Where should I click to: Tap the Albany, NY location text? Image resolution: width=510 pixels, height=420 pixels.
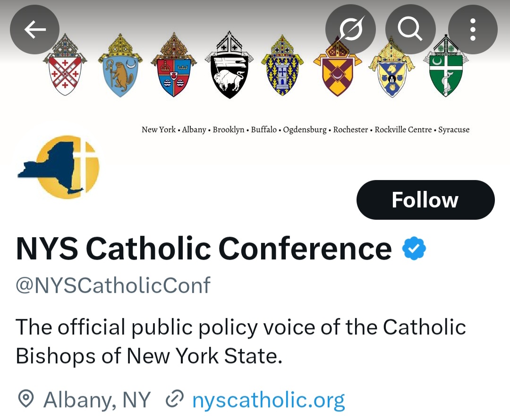[x=97, y=400]
